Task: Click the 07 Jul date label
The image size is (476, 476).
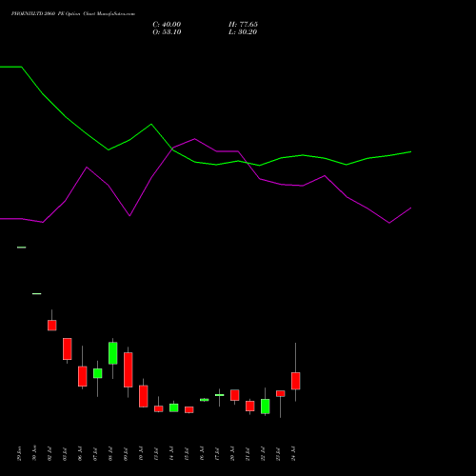Action: tap(95, 453)
